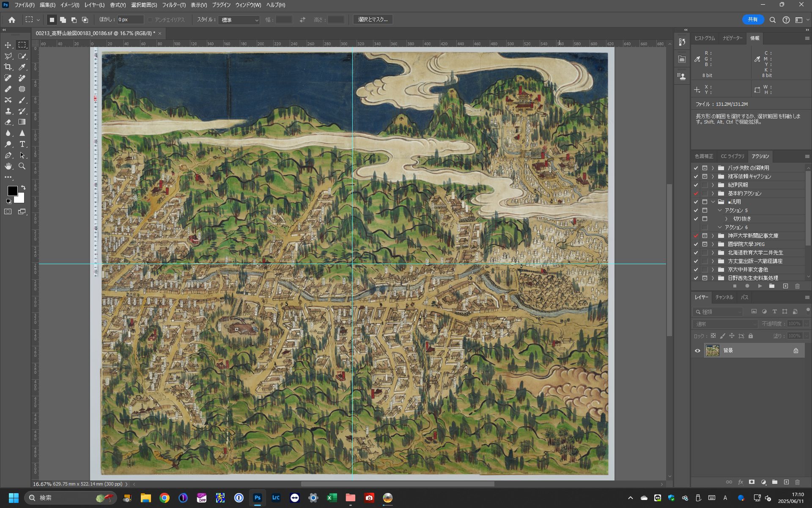Open the ファイル(F) menu
Image resolution: width=812 pixels, height=508 pixels.
[x=25, y=5]
